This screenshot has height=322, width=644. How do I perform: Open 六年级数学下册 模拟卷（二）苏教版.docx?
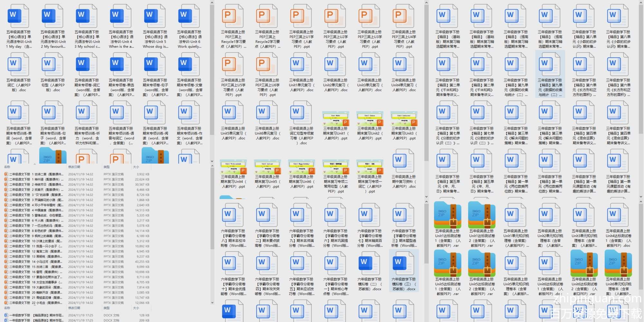[x=370, y=271]
